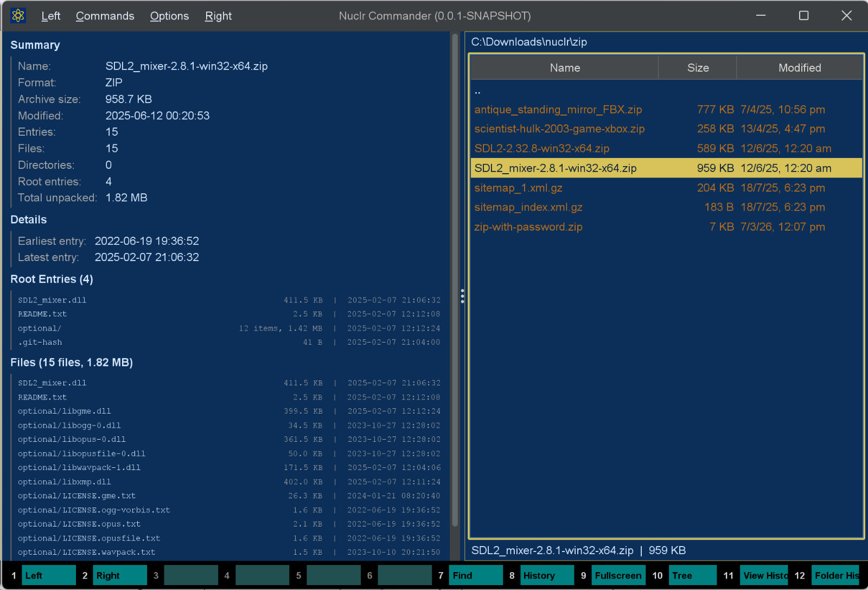The height and width of the screenshot is (590, 868).
Task: Click the F9 Fullscreen button
Action: tap(618, 575)
